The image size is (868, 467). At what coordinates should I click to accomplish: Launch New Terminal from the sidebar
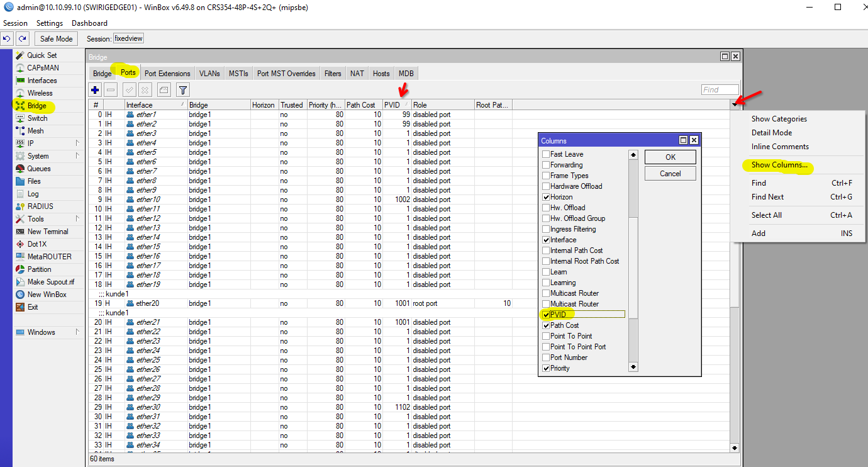(47, 232)
